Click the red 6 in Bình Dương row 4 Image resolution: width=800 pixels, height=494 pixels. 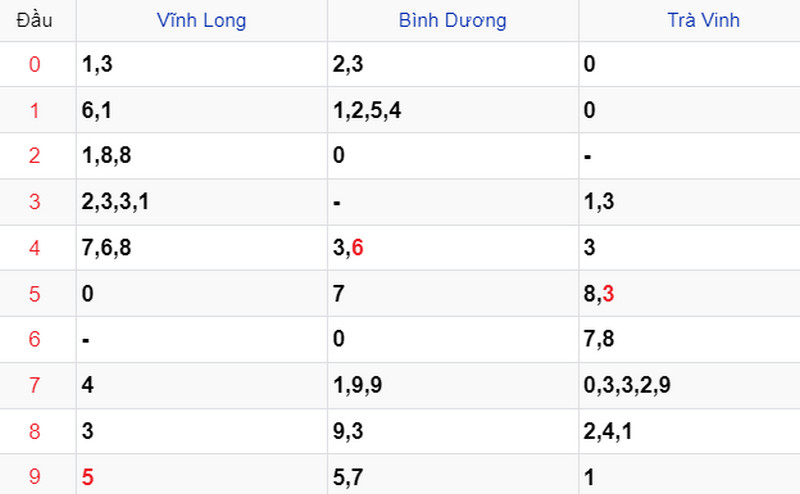click(x=357, y=248)
